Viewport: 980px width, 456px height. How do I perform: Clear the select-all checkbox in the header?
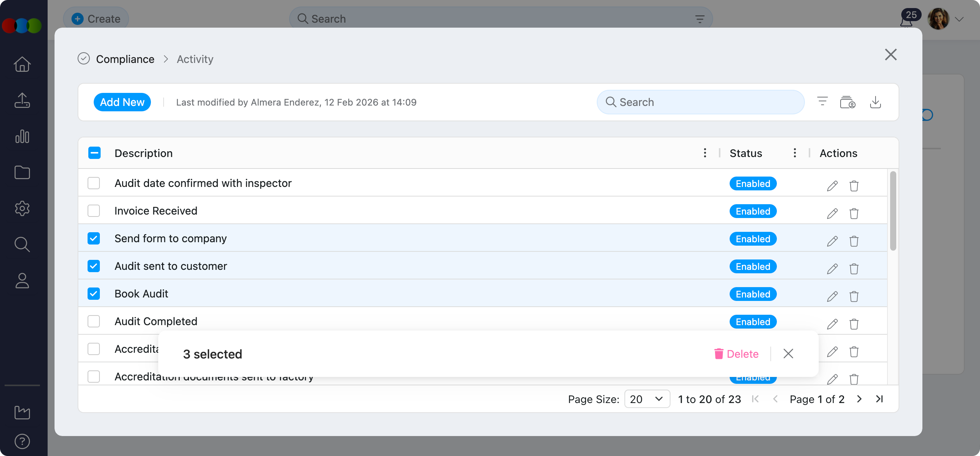pyautogui.click(x=94, y=153)
